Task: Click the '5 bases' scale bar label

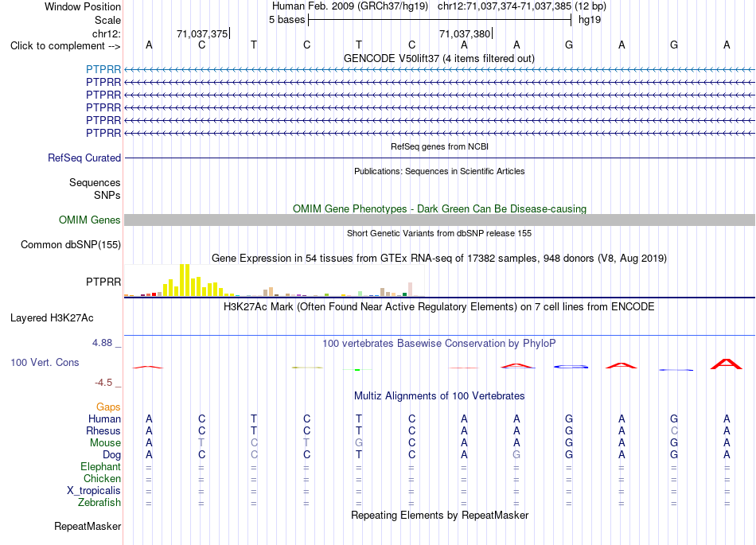Action: tap(286, 20)
